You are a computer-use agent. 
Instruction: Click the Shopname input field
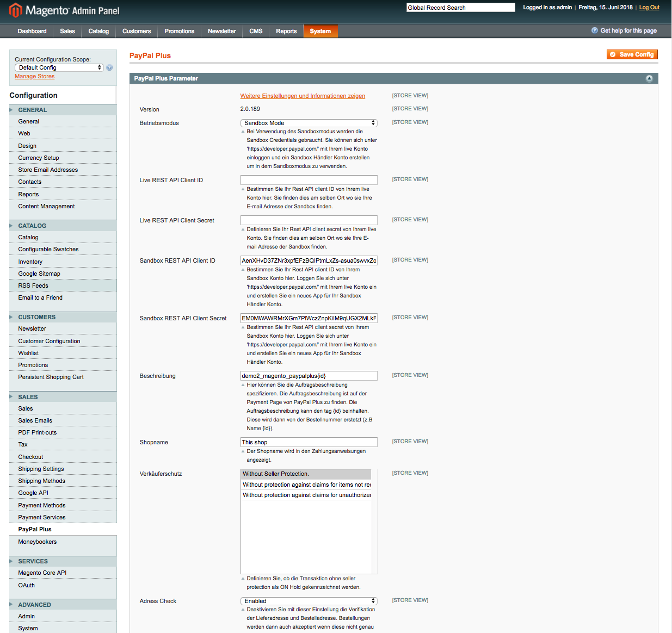coord(309,442)
